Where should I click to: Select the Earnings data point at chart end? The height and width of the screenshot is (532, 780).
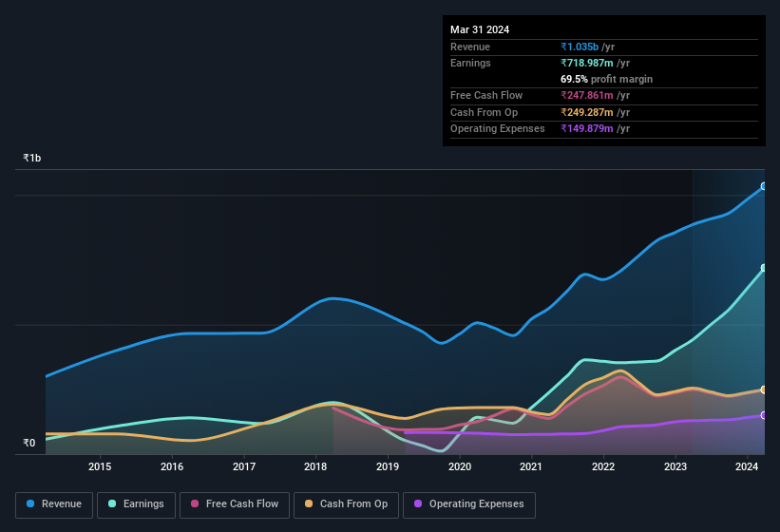tap(764, 268)
